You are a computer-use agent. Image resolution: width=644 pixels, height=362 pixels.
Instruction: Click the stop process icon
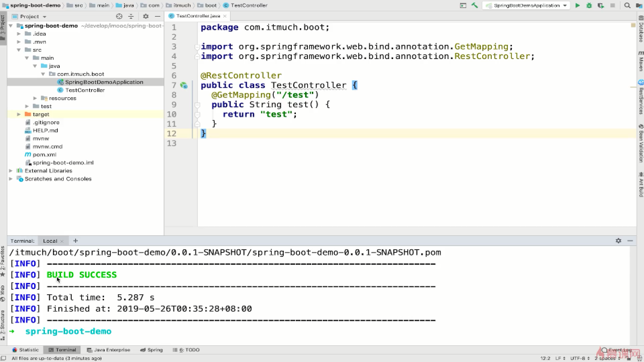pos(612,5)
